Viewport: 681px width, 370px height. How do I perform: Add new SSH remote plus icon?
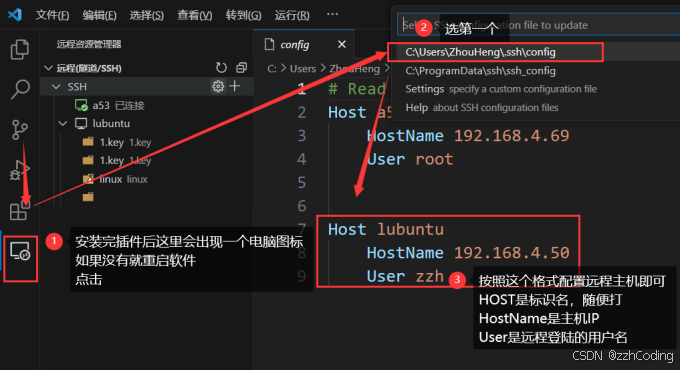235,86
